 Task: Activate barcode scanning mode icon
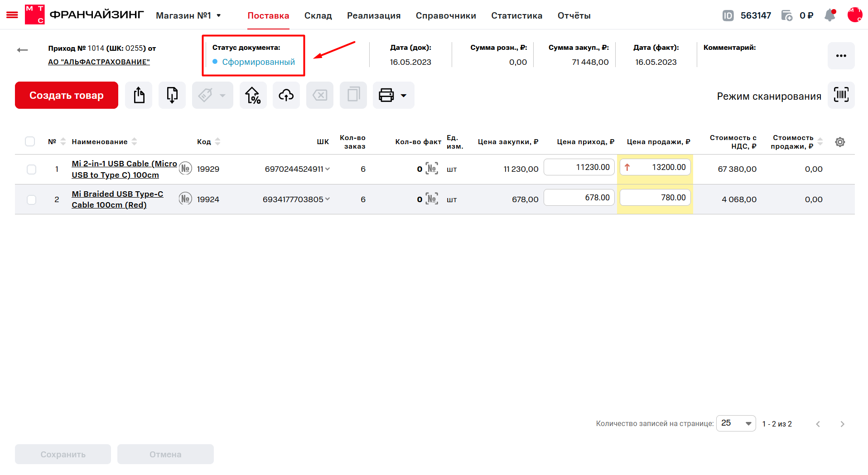(841, 95)
